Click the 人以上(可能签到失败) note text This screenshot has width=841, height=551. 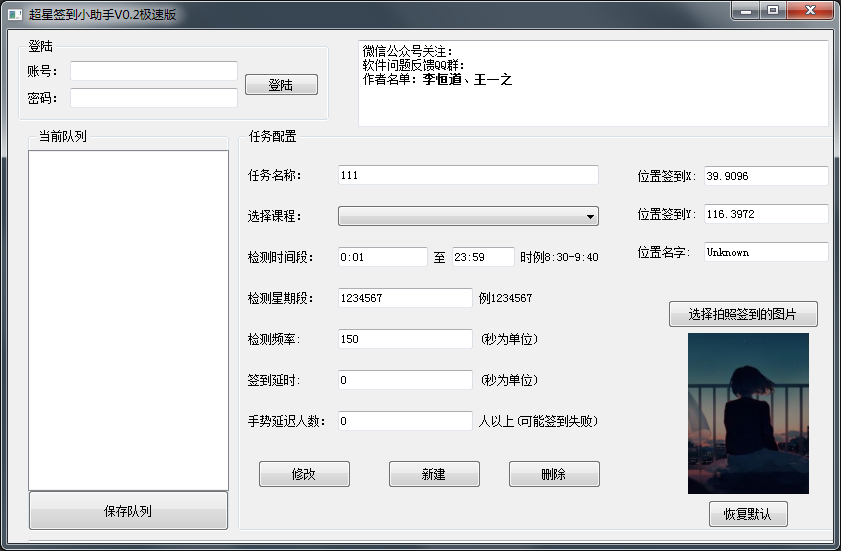[x=538, y=422]
